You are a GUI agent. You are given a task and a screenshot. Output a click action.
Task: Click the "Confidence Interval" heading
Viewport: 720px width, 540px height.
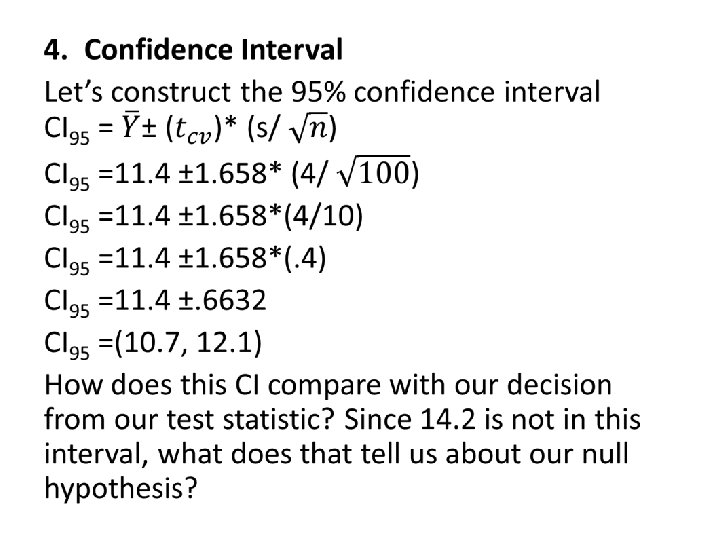[214, 50]
